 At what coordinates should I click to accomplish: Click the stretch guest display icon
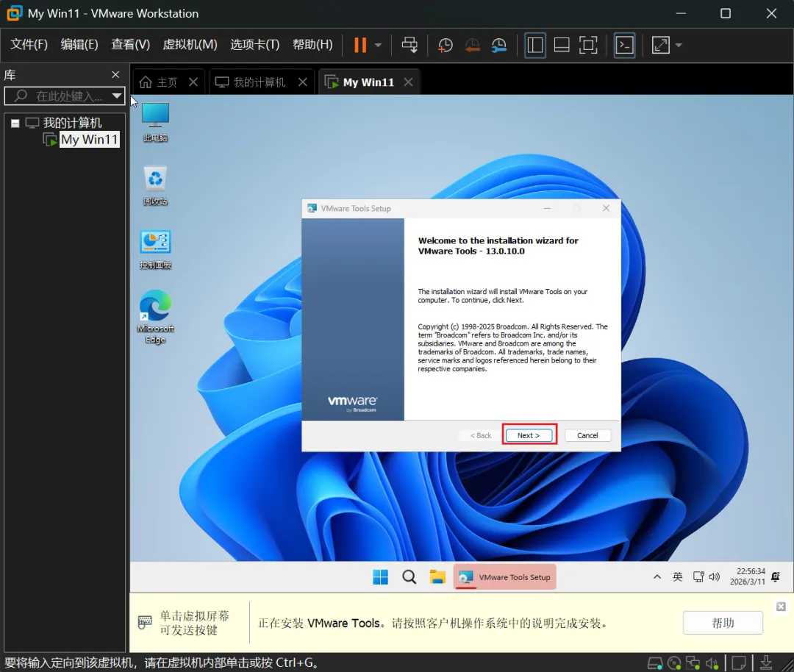pos(660,45)
